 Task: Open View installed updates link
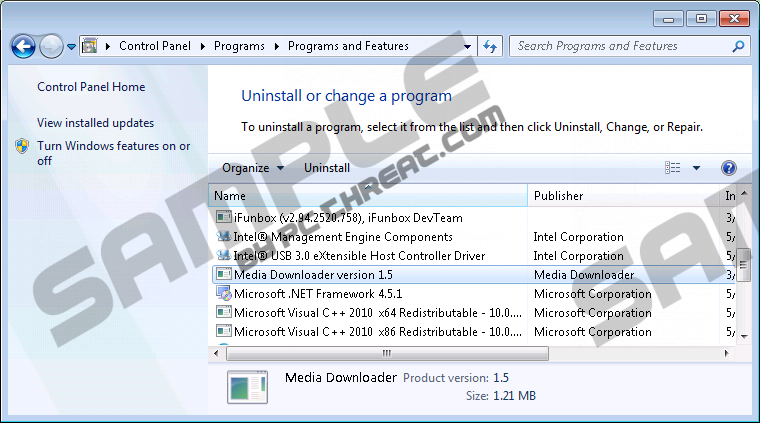(95, 123)
